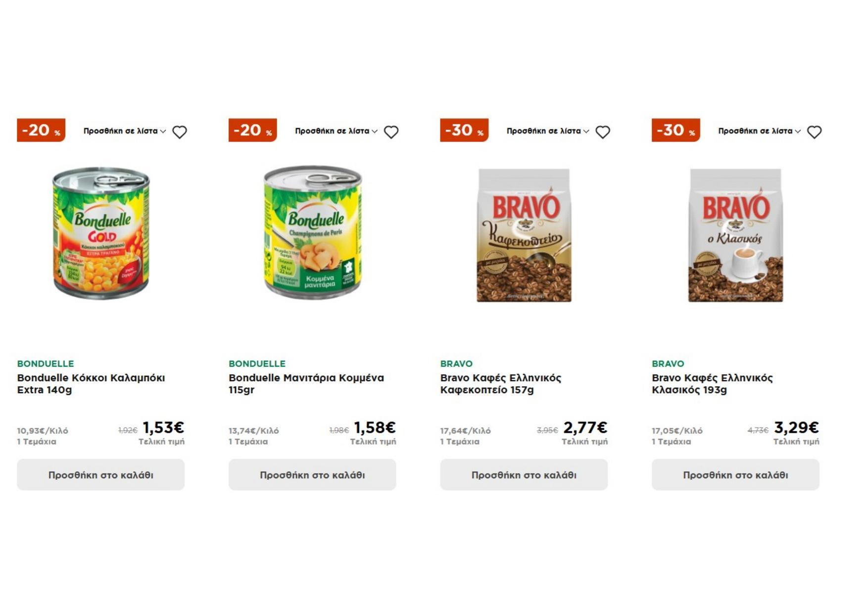The image size is (868, 614).
Task: Heart the Bravo Κλασικός coffee product
Action: click(814, 132)
